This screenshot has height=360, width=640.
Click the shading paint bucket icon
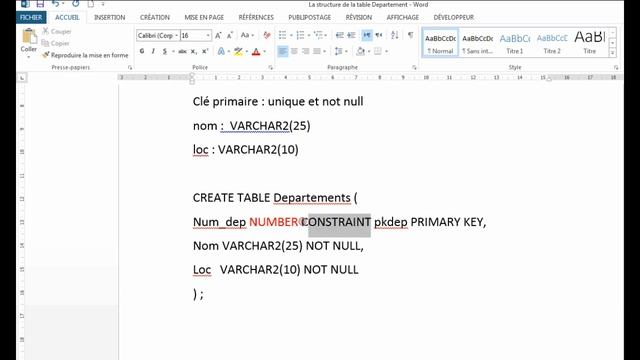(x=361, y=51)
